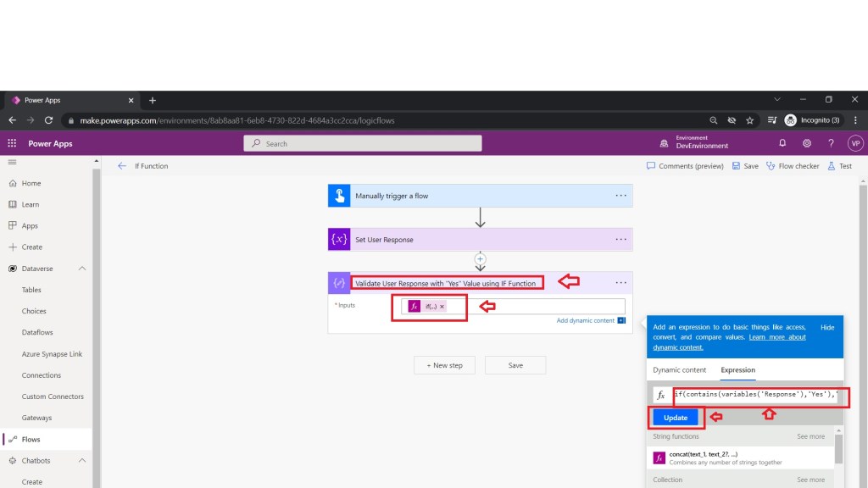Click the back arrow beside If Function
Image resolution: width=868 pixels, height=488 pixels.
[122, 166]
